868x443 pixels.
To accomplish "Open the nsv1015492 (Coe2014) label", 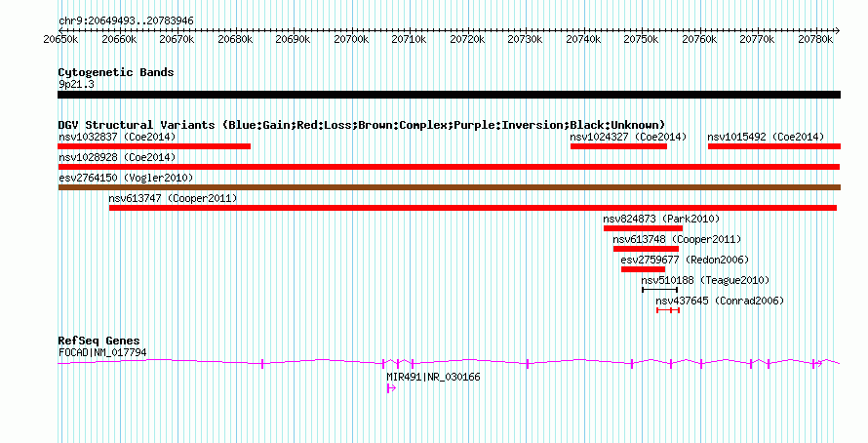I will pos(766,137).
